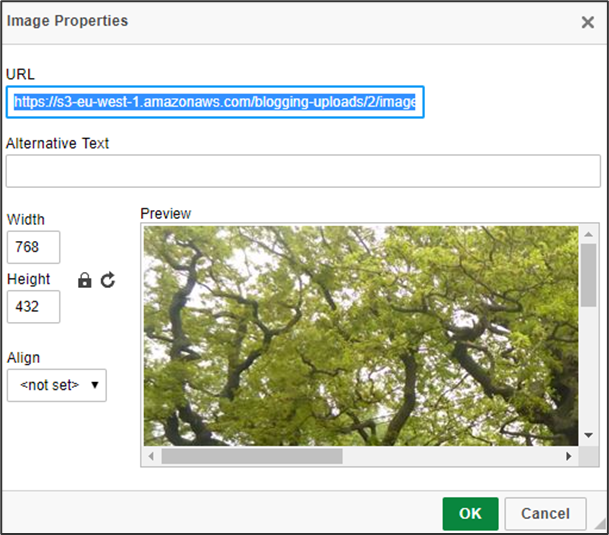The width and height of the screenshot is (609, 535).
Task: Click the preview's scroll down arrow
Action: coord(588,436)
